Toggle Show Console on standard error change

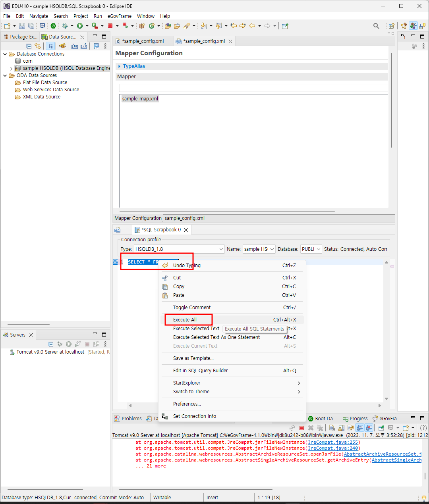click(x=369, y=428)
